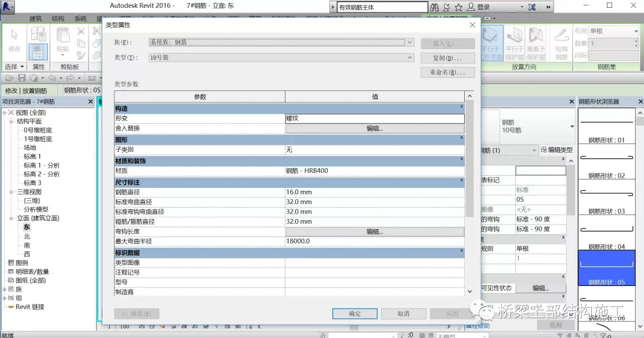
Task: Collapse the 尺寸标注 parameter group
Action: 461,181
